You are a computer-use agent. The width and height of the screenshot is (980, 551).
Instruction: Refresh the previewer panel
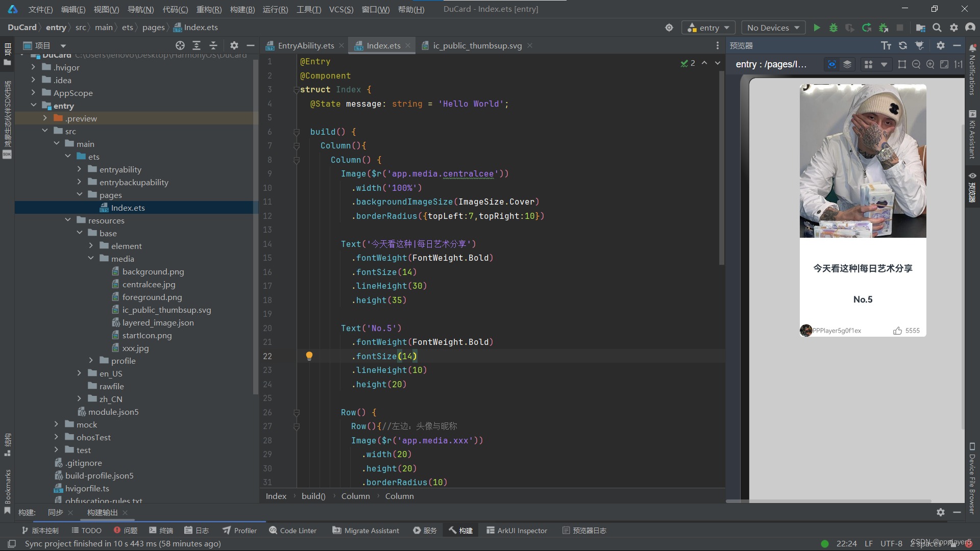tap(902, 45)
